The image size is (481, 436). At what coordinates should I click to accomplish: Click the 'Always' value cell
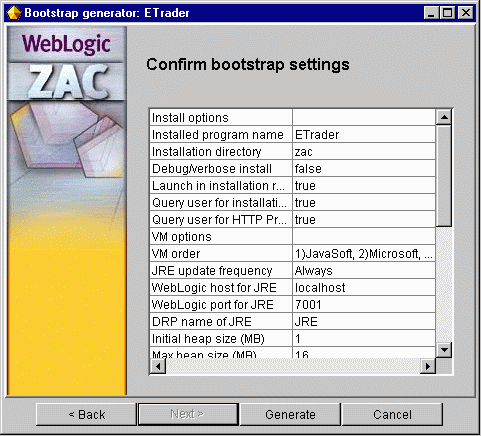[364, 270]
